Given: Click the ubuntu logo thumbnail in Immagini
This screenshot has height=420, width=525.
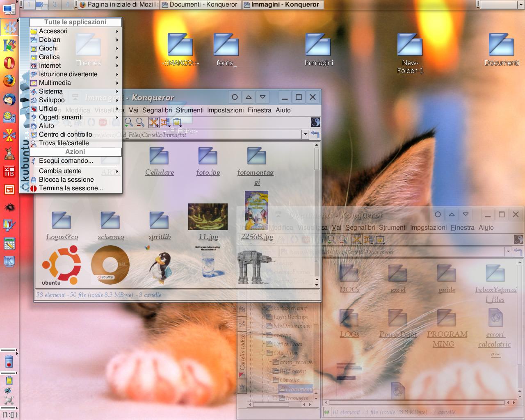Looking at the screenshot, I should (62, 265).
